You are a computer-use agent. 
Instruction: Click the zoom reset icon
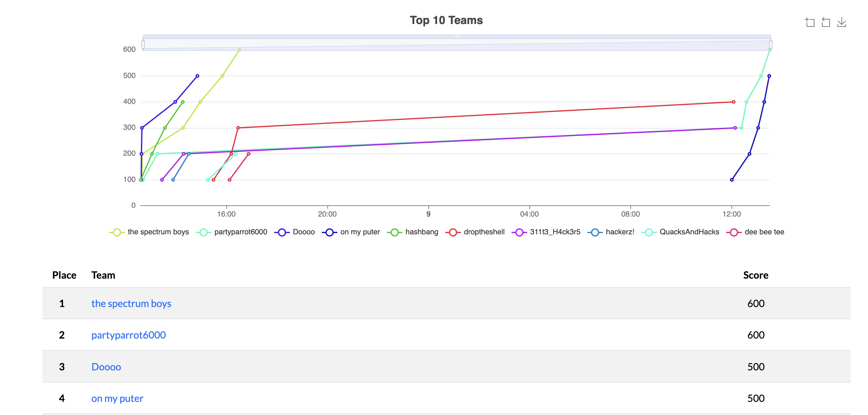pos(826,22)
